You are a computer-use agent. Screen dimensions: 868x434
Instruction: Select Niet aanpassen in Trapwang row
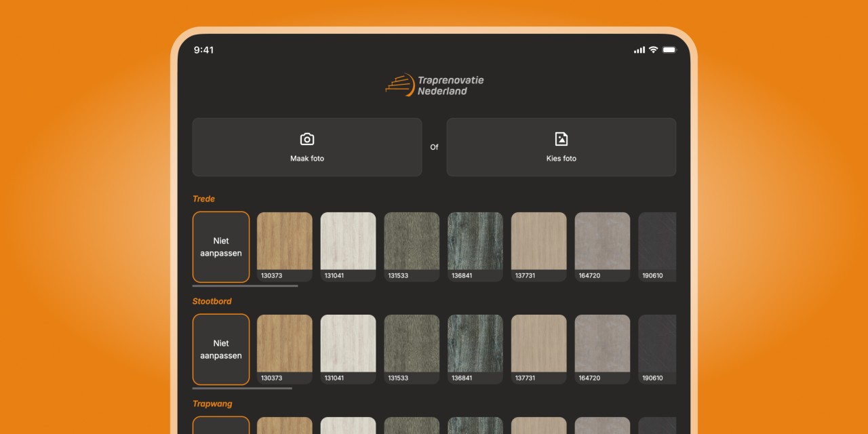221,425
